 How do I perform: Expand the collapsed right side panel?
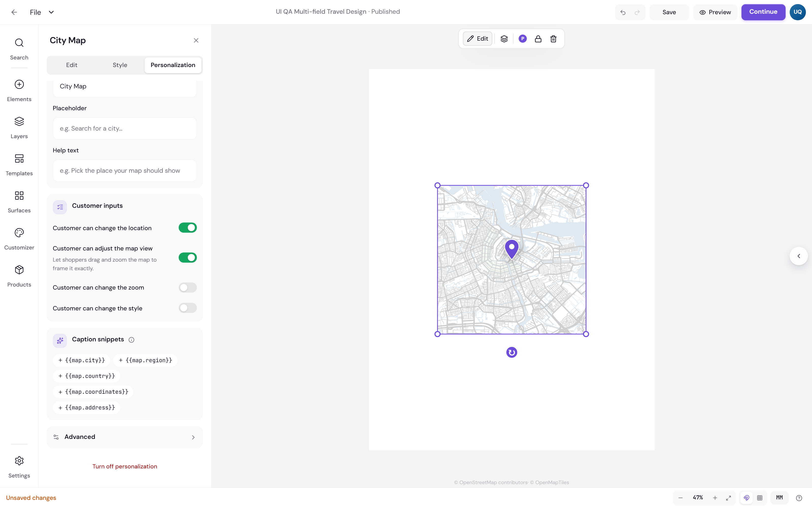[x=799, y=256]
